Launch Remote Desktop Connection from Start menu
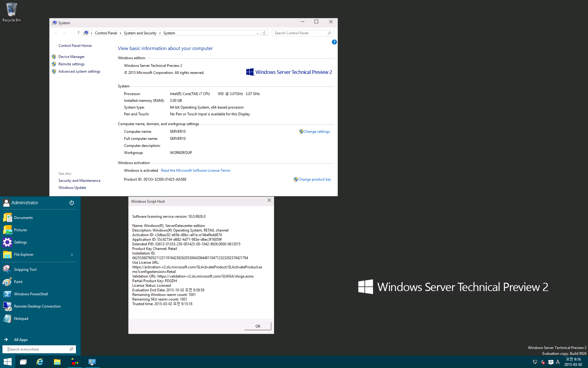588x368 pixels. pyautogui.click(x=39, y=306)
